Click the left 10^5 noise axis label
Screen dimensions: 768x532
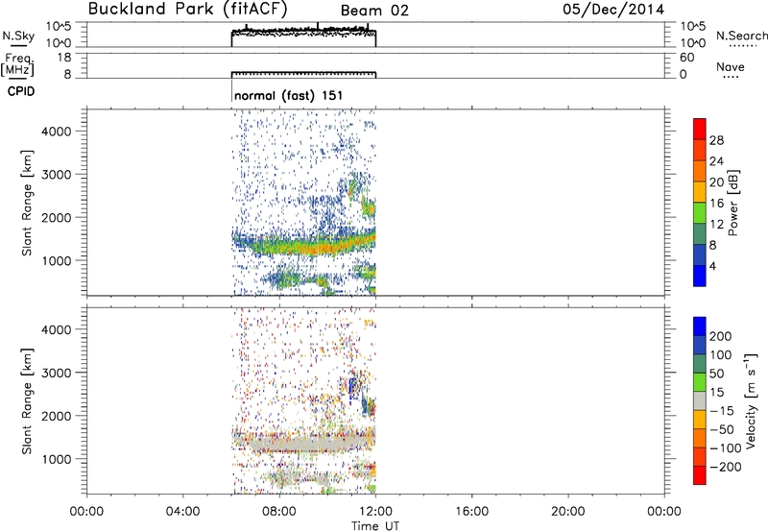coord(59,27)
